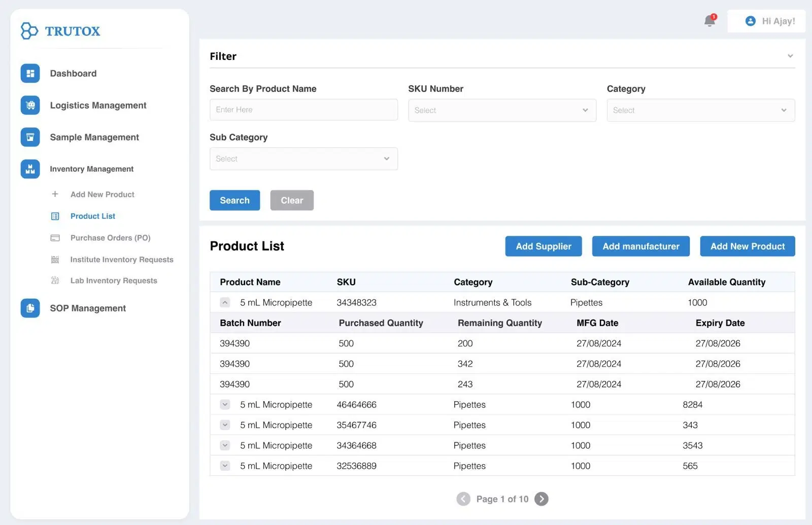Click the Dashboard sidebar icon
Viewport: 812px width, 525px height.
point(30,73)
